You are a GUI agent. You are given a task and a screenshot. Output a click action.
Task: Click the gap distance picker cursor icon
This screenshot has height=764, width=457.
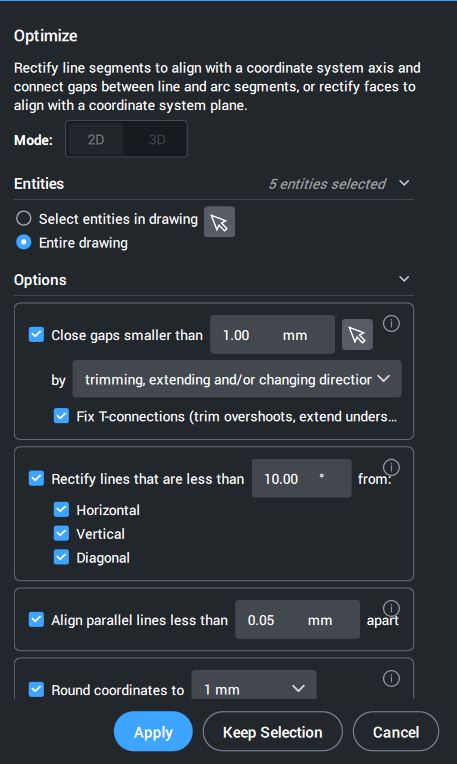(x=357, y=334)
